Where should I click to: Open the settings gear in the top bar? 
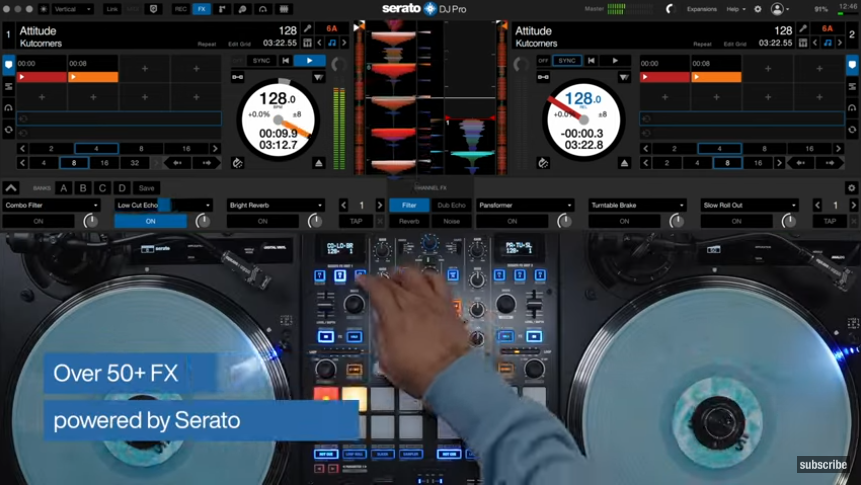(x=758, y=9)
